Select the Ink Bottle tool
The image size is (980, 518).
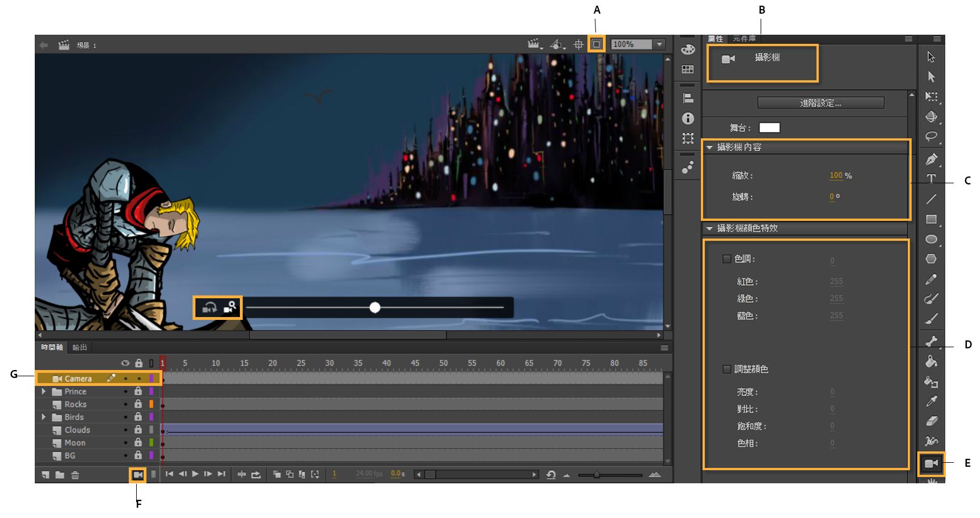point(931,381)
